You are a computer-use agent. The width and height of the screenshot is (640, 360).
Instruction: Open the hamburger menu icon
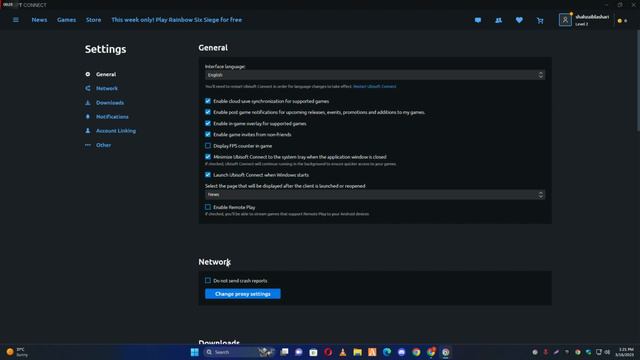pos(16,20)
